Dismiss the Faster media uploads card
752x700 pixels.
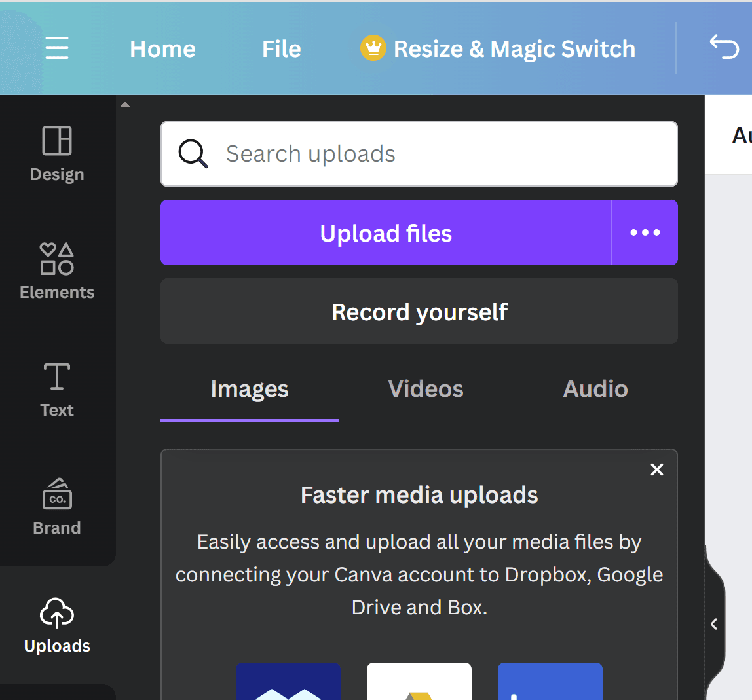[656, 470]
